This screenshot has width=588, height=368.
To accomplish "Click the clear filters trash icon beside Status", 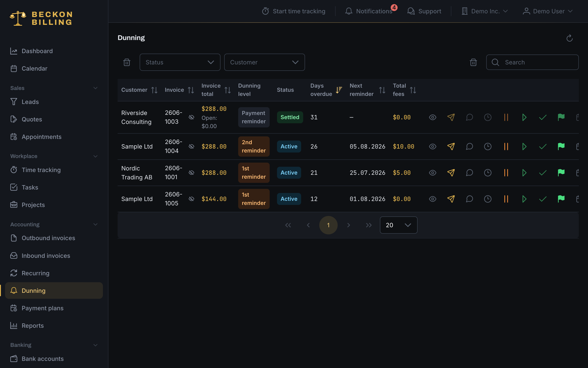I will tap(127, 62).
